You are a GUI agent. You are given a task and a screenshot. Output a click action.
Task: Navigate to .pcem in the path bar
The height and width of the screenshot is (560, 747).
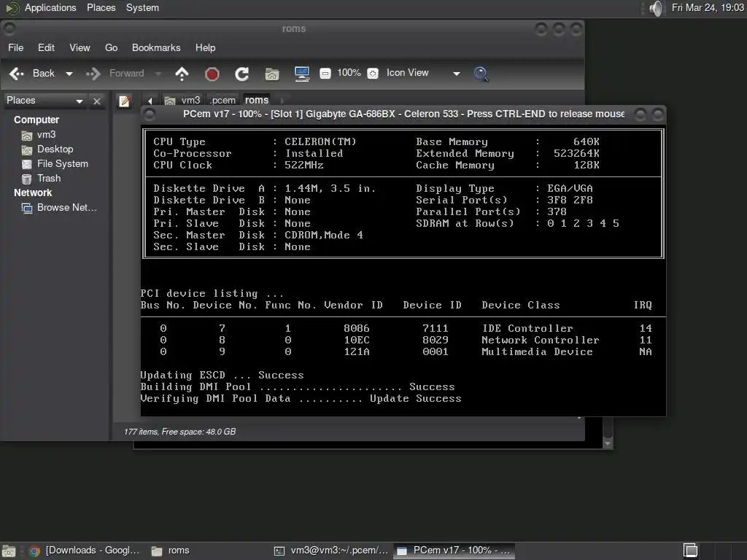pos(222,101)
